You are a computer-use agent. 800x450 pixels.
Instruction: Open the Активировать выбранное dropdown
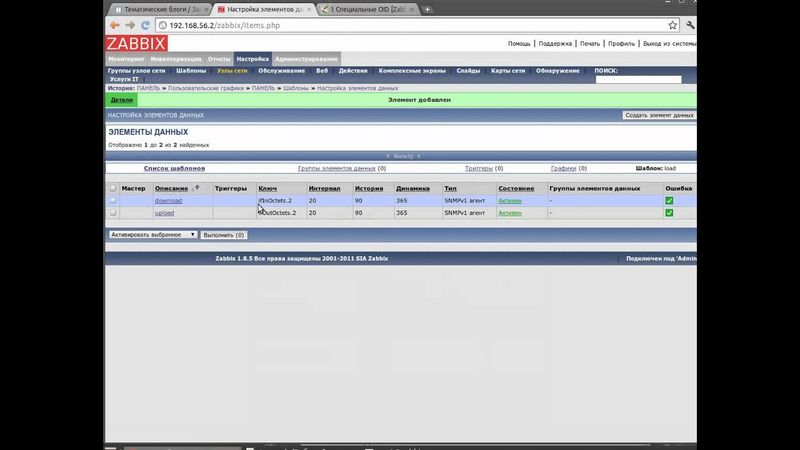tap(153, 235)
